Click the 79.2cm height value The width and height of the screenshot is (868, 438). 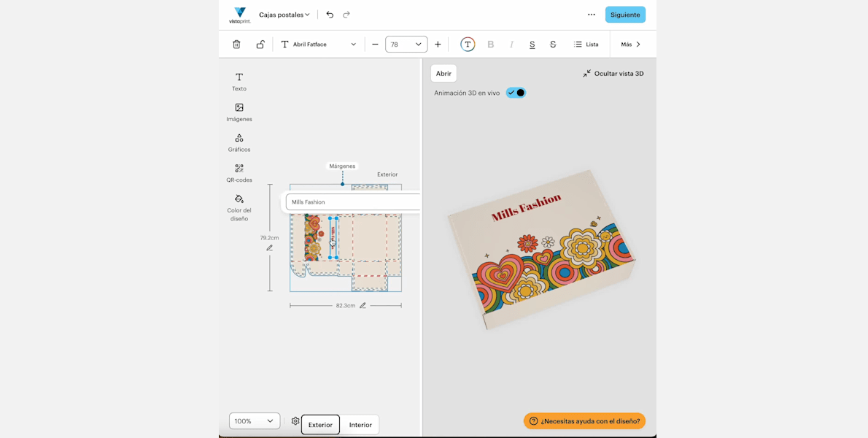(270, 237)
